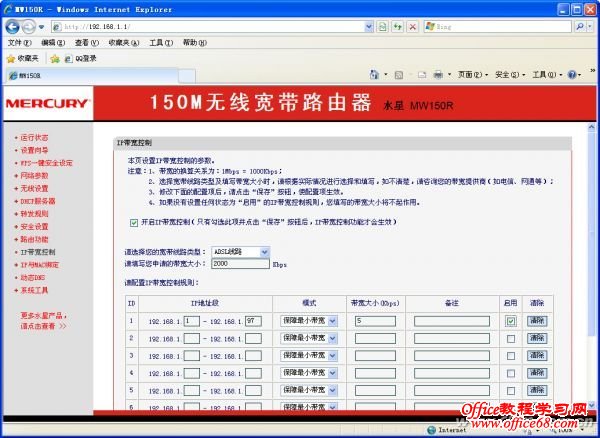
Task: Open the 帮助 menu
Action: pos(194,43)
